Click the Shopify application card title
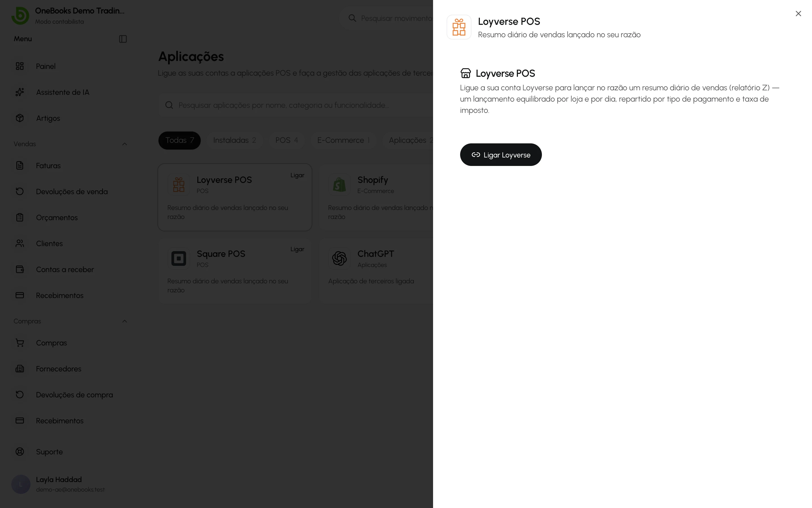 372,180
